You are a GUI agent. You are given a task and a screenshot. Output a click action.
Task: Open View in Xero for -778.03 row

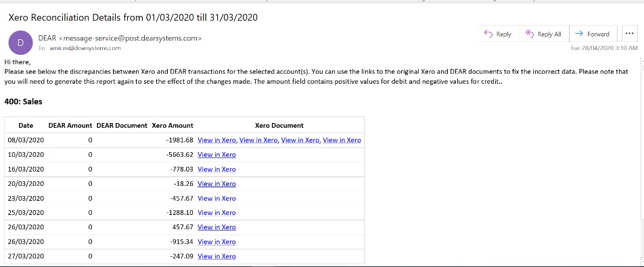pyautogui.click(x=217, y=169)
